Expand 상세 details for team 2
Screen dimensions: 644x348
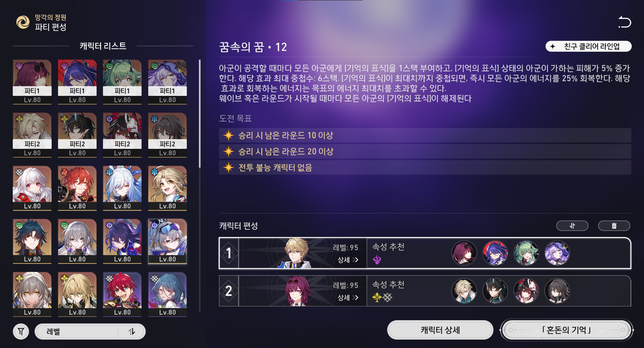[x=348, y=298]
